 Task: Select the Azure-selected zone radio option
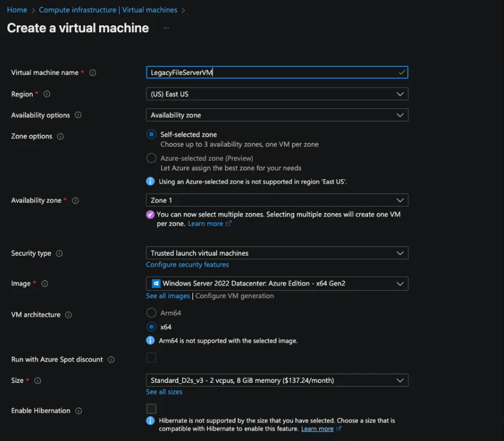point(151,158)
